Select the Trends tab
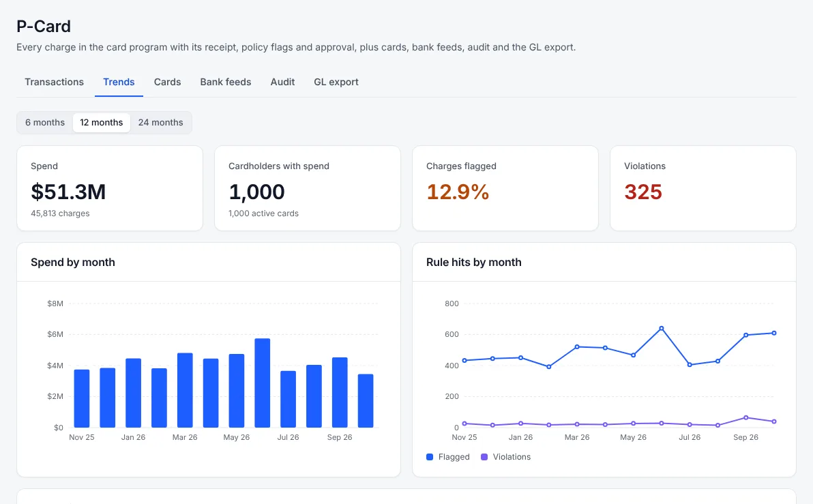 [x=119, y=82]
